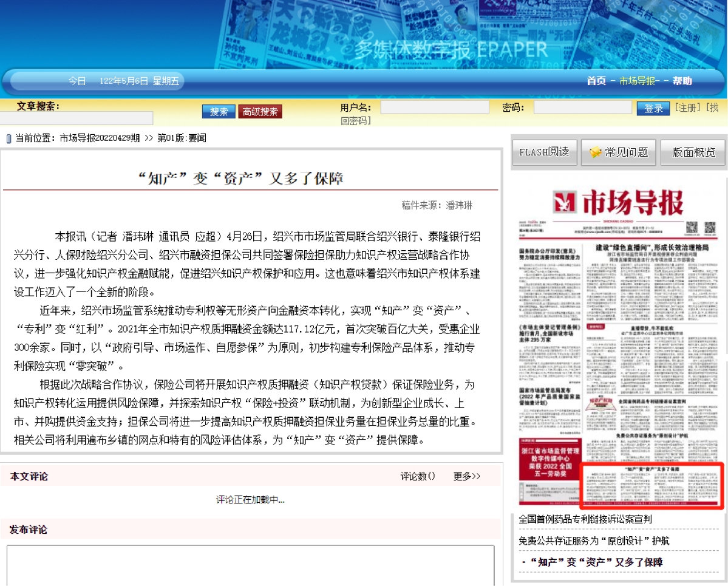Go to 市场导报 in the top navigation bar
Image resolution: width=728 pixels, height=586 pixels.
click(x=637, y=81)
